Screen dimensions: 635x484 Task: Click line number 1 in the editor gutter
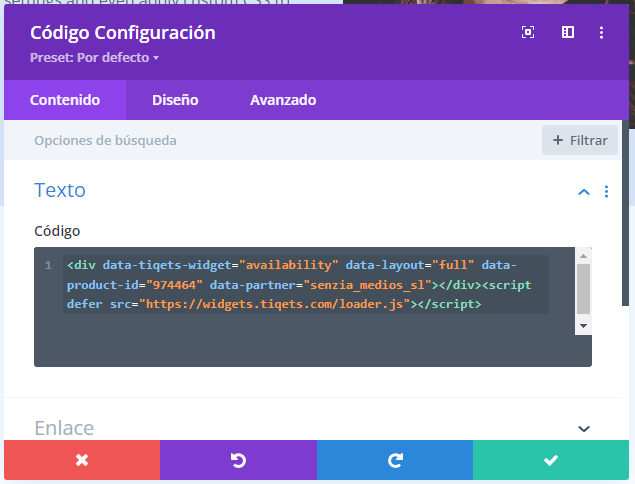click(48, 265)
